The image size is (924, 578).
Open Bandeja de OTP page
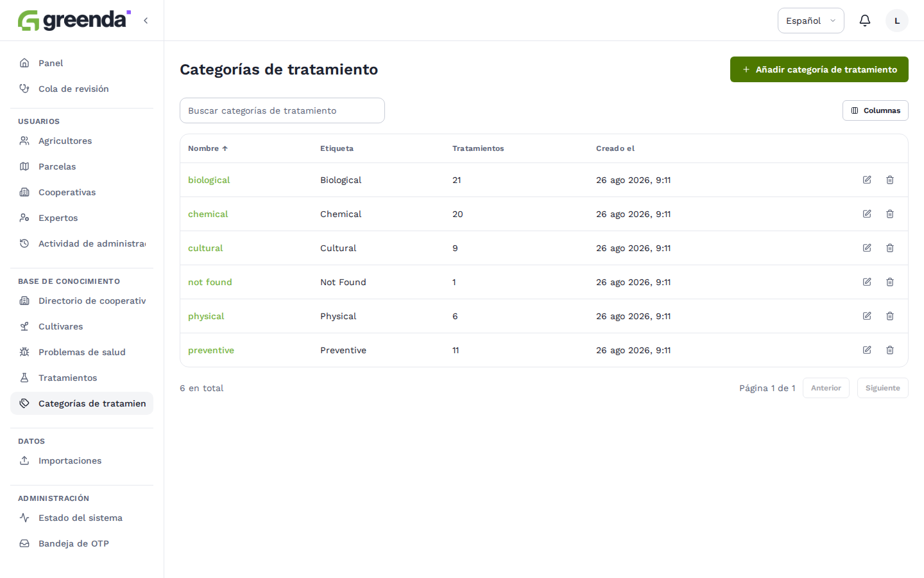81,543
